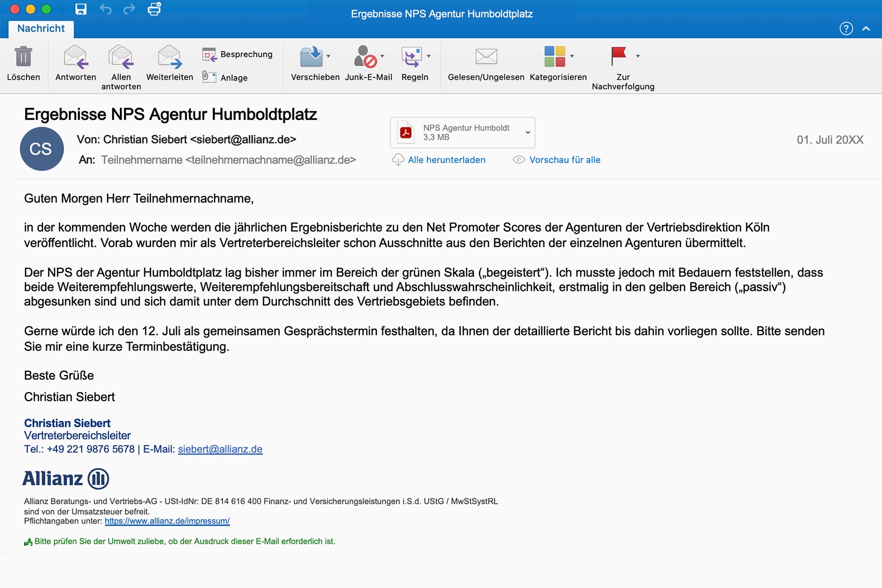Click the Kategorisieren colored squares icon

554,56
